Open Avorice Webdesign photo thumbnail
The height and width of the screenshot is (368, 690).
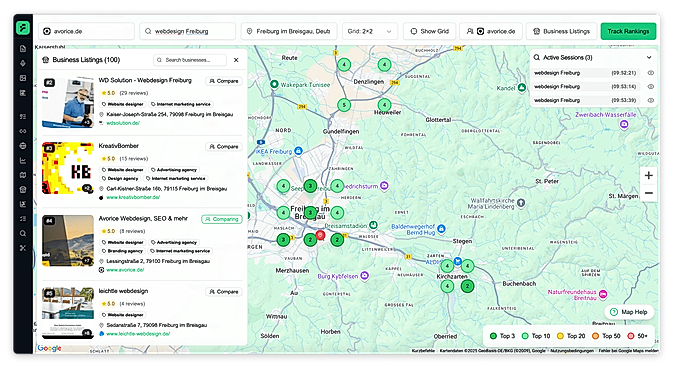coord(68,241)
